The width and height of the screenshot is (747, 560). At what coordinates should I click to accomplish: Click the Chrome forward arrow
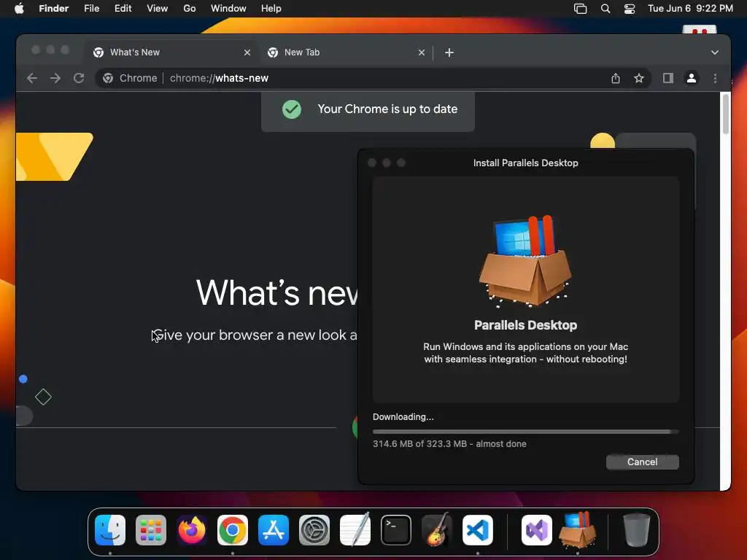tap(55, 78)
